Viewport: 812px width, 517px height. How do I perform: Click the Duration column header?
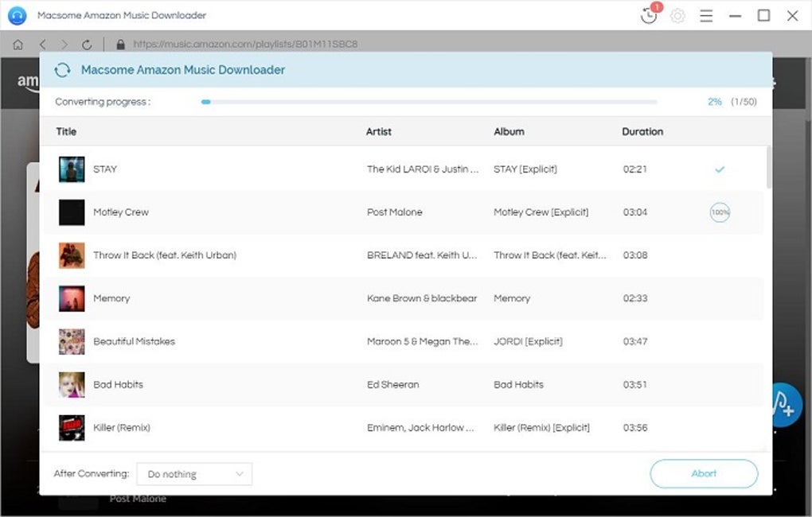tap(642, 132)
